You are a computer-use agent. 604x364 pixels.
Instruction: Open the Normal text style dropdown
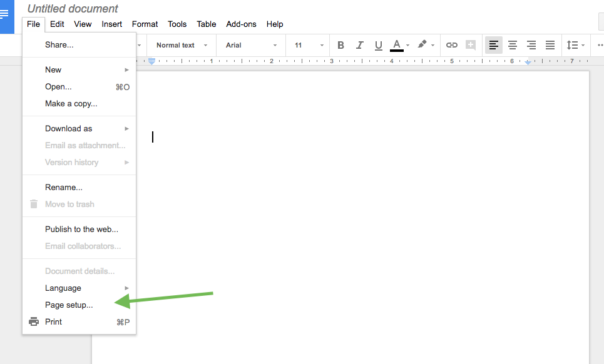pos(182,45)
